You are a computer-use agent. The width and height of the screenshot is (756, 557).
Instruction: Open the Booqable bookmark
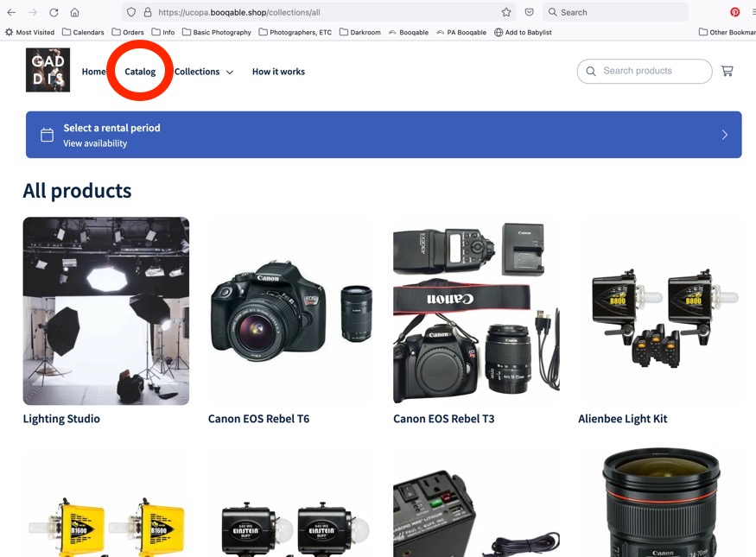coord(409,32)
